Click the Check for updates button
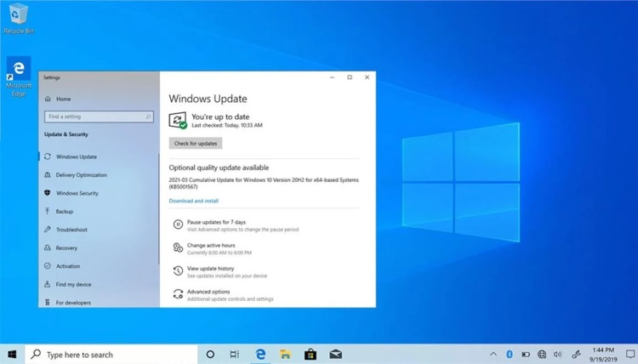 tap(196, 144)
